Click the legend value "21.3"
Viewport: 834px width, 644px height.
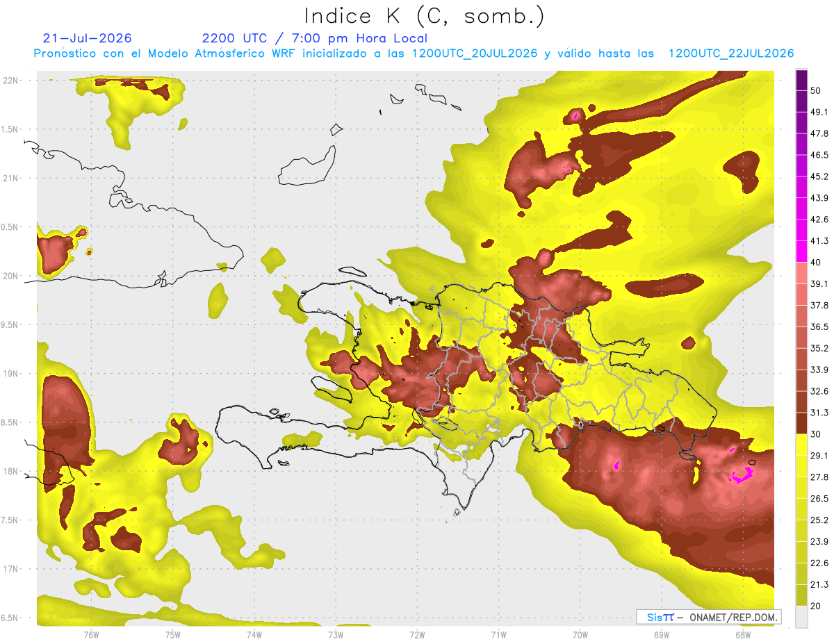[819, 585]
